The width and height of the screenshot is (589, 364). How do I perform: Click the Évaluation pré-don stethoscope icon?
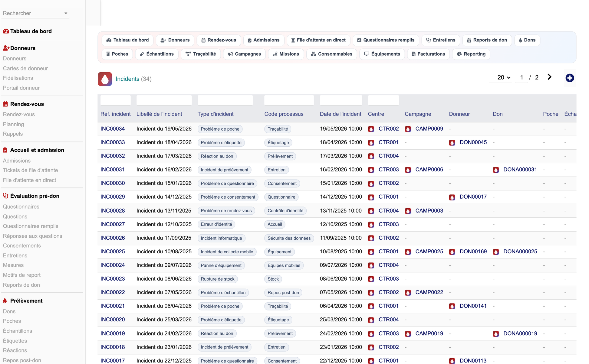(5, 196)
